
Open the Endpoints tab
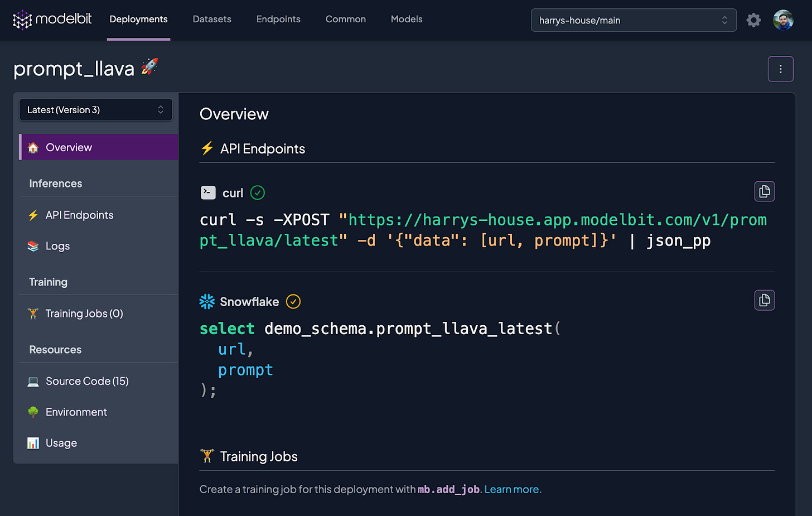point(278,20)
